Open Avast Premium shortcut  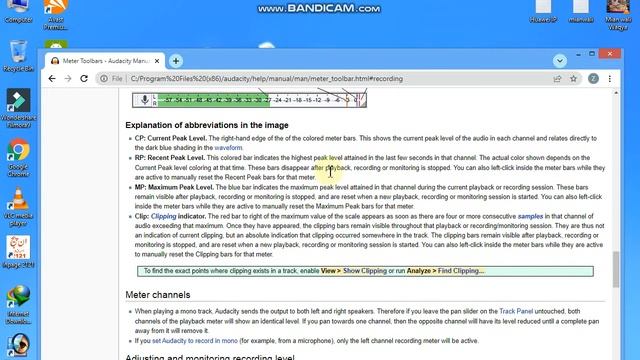56,15
